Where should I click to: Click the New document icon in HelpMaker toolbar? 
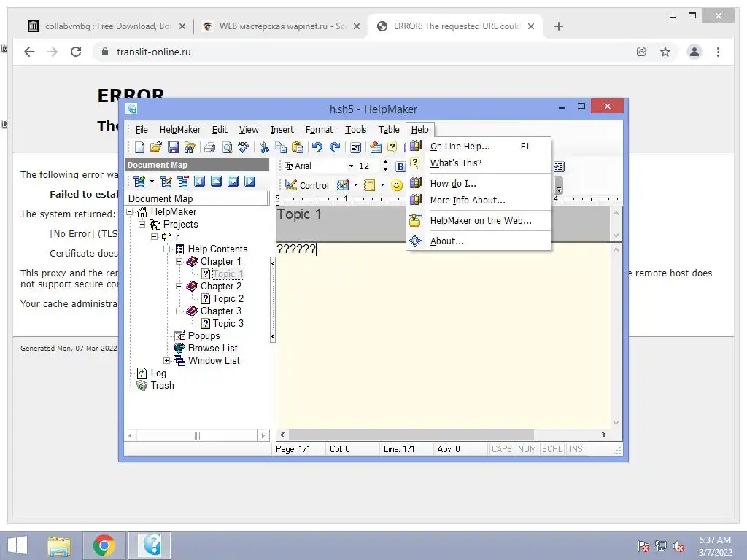[139, 147]
